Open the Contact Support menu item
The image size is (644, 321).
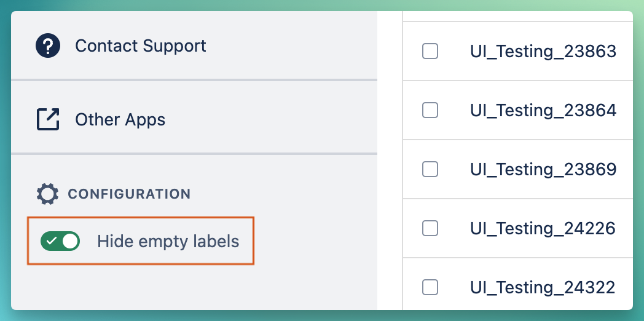pyautogui.click(x=140, y=46)
